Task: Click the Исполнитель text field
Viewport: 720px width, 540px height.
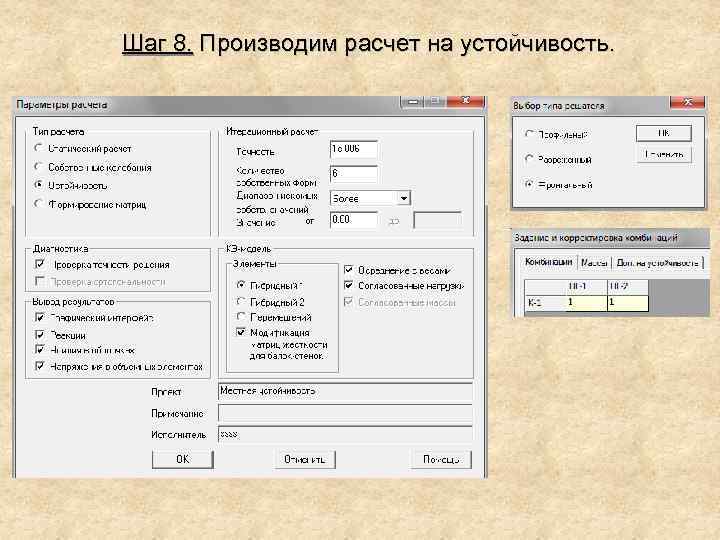Action: [345, 434]
